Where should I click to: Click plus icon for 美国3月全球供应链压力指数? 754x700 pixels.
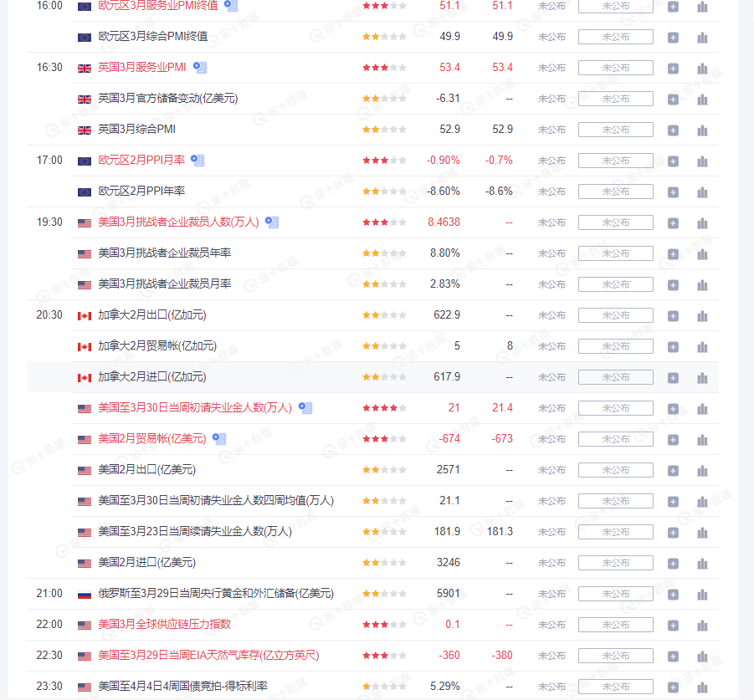[673, 625]
